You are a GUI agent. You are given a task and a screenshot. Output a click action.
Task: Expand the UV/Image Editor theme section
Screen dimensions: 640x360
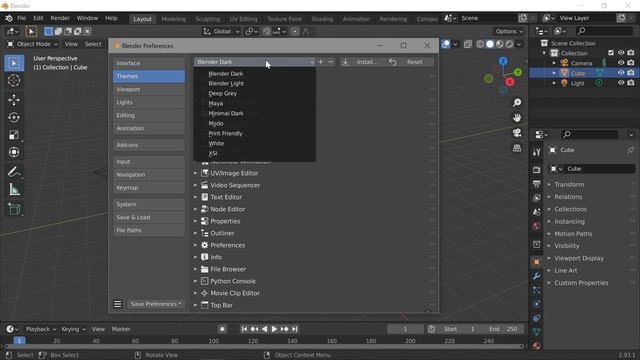(x=195, y=173)
